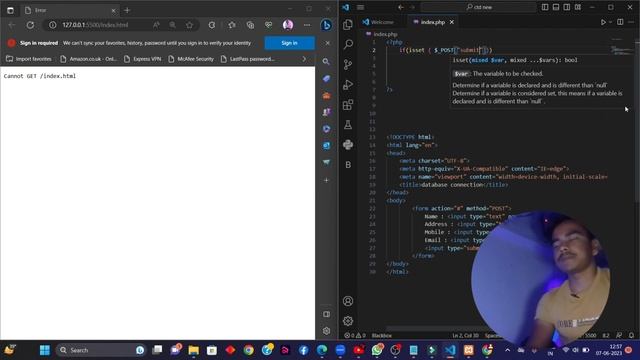The image size is (640, 360).
Task: Show hidden system tray icons
Action: (507, 350)
